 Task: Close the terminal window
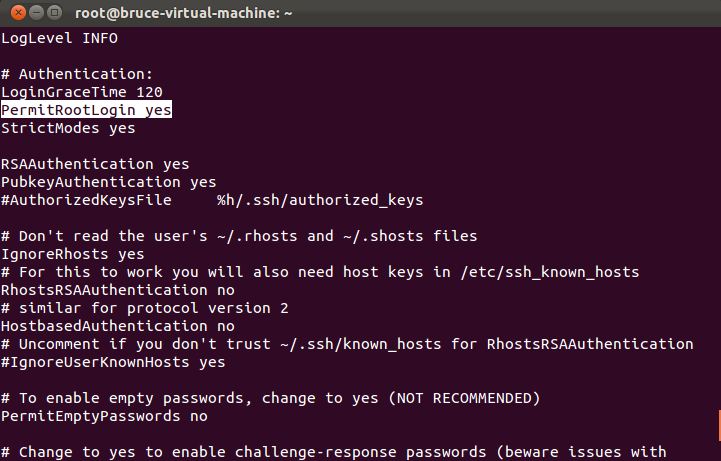click(x=18, y=12)
